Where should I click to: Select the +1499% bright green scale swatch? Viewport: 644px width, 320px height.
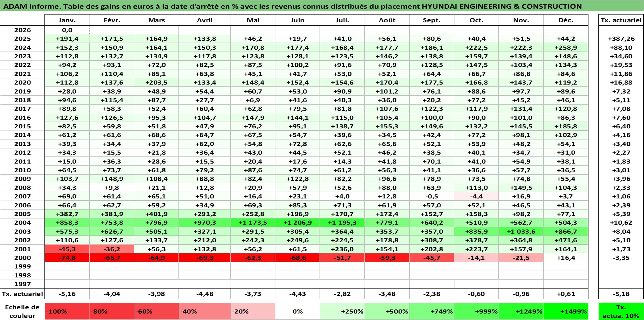click(566, 311)
